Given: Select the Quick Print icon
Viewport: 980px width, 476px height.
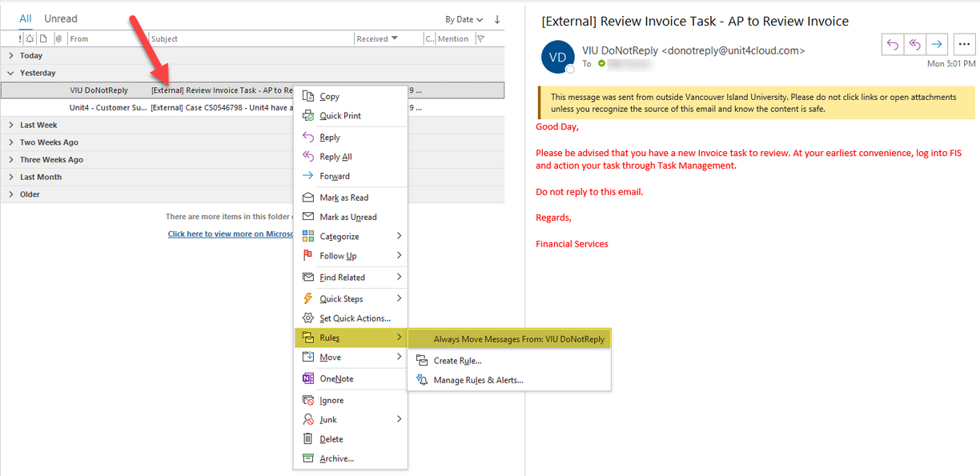Looking at the screenshot, I should pyautogui.click(x=308, y=115).
